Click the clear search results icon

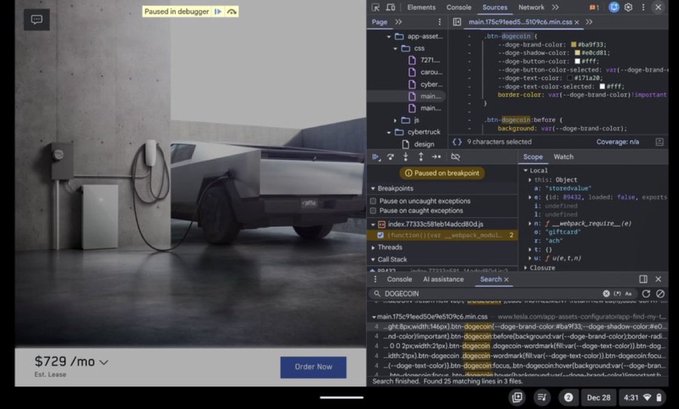point(660,293)
